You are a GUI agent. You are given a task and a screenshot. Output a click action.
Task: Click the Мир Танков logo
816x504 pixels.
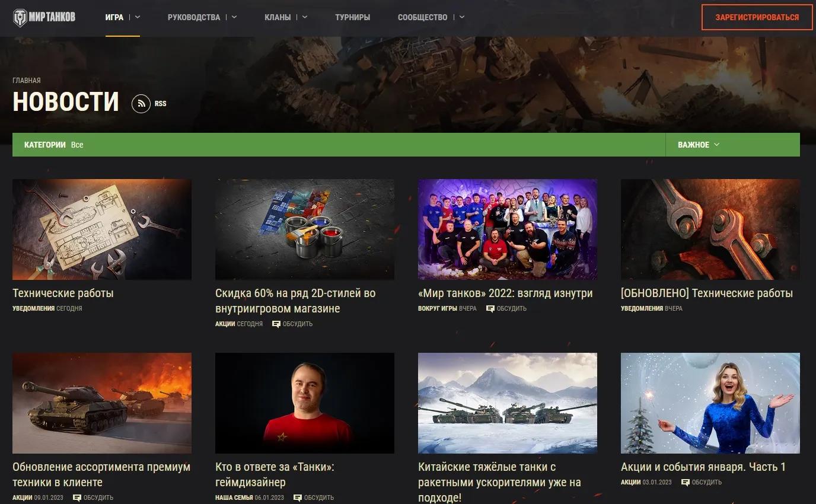point(44,17)
